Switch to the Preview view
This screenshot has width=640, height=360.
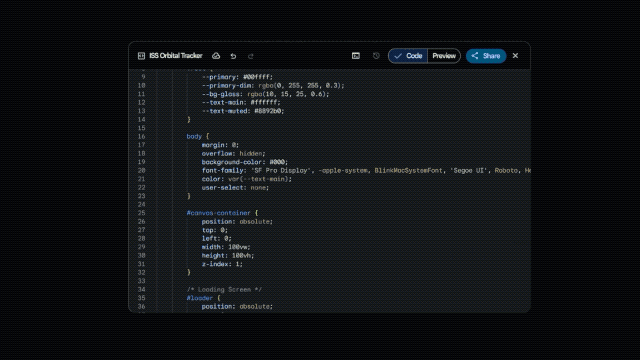pyautogui.click(x=444, y=56)
